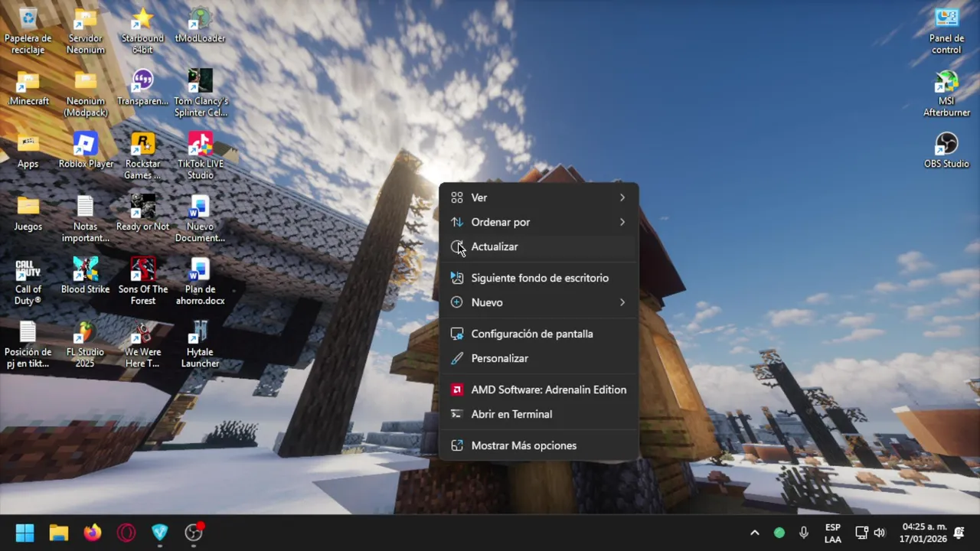The width and height of the screenshot is (980, 551).
Task: Select the Notas important... text file
Action: point(85,219)
